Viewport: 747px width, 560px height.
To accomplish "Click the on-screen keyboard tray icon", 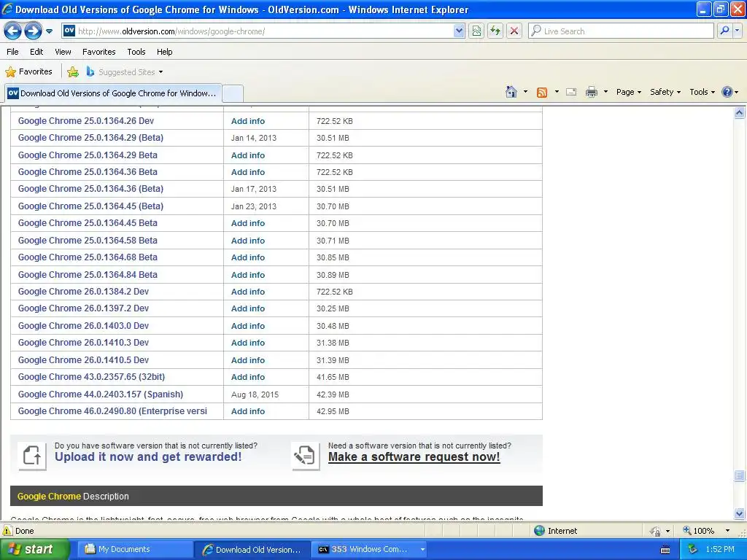I will [665, 550].
